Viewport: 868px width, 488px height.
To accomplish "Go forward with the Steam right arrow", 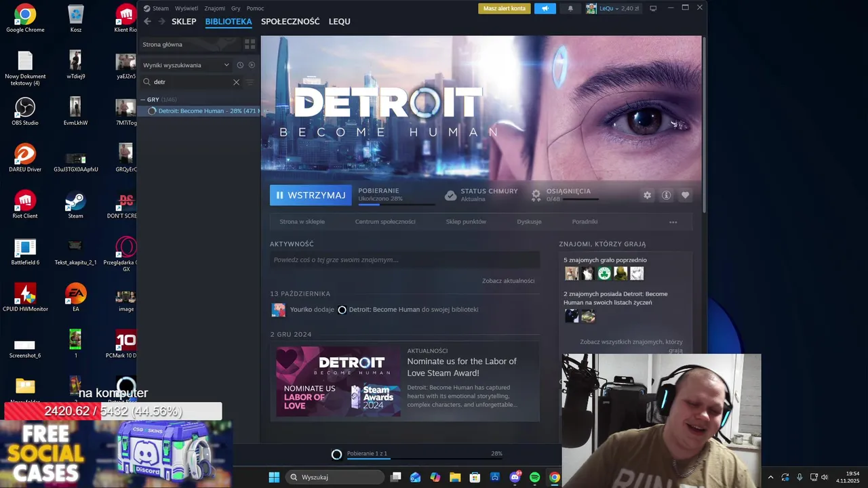I will (x=161, y=22).
